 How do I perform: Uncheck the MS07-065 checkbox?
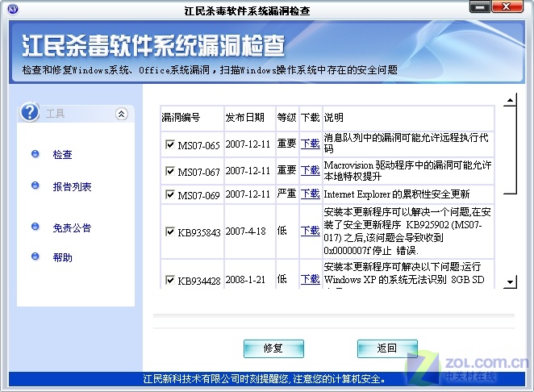[x=170, y=144]
